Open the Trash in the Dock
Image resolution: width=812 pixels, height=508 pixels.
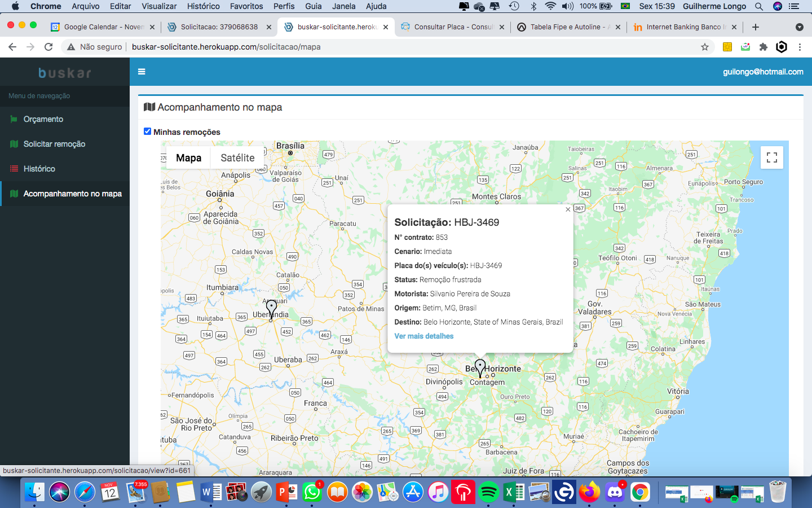click(778, 492)
